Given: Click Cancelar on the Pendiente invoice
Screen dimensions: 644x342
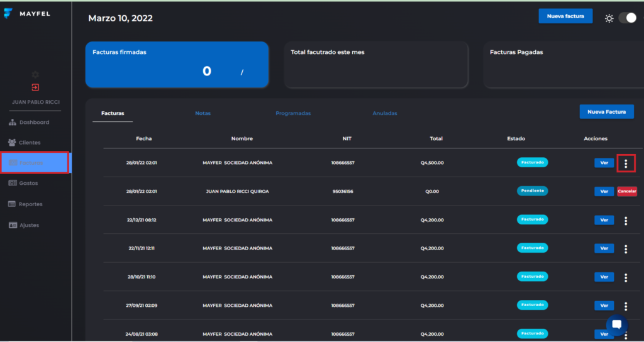Looking at the screenshot, I should coord(626,191).
